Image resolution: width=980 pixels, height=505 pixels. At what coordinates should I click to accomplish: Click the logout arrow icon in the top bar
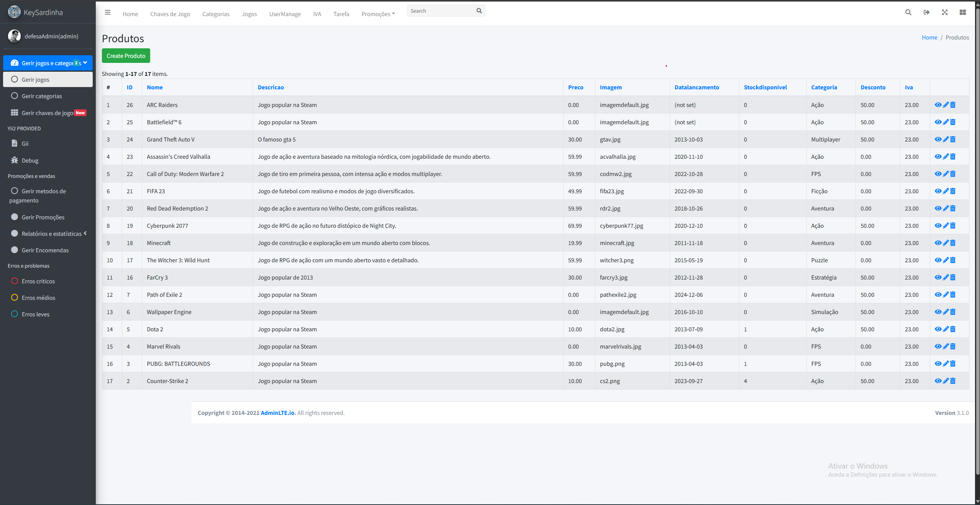(x=926, y=12)
